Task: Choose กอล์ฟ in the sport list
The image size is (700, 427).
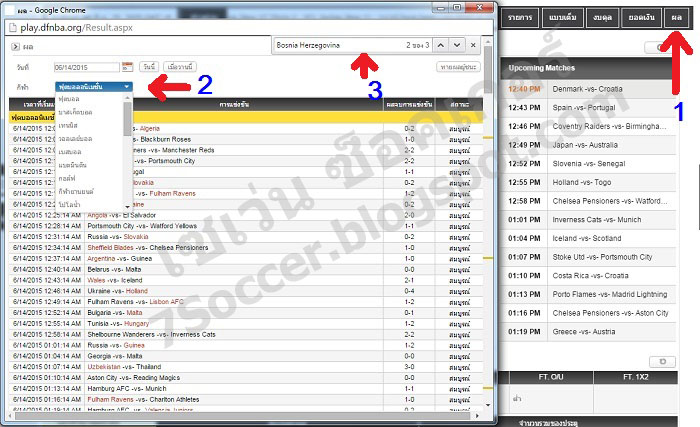Action: point(67,178)
